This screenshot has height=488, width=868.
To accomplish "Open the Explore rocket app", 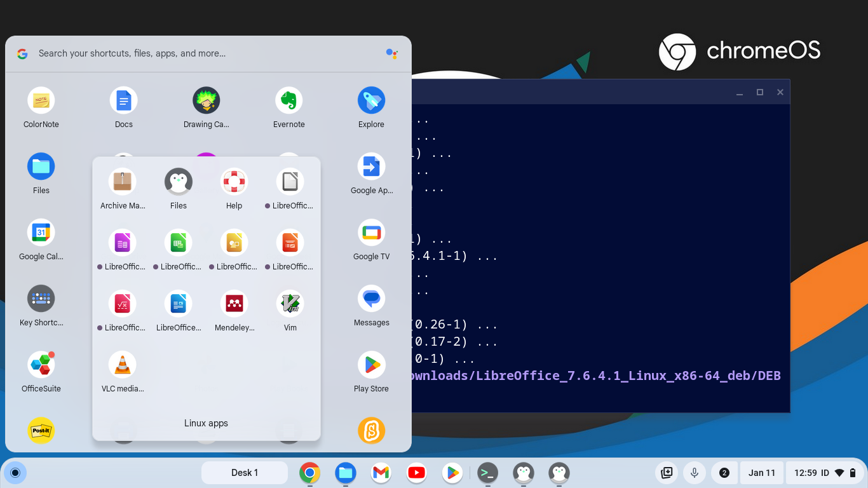I will [x=371, y=100].
